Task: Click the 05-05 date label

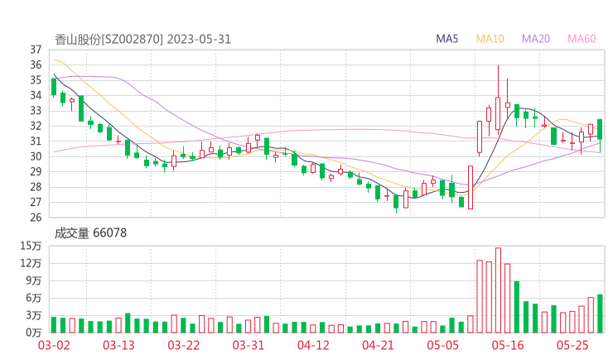Action: pyautogui.click(x=442, y=345)
